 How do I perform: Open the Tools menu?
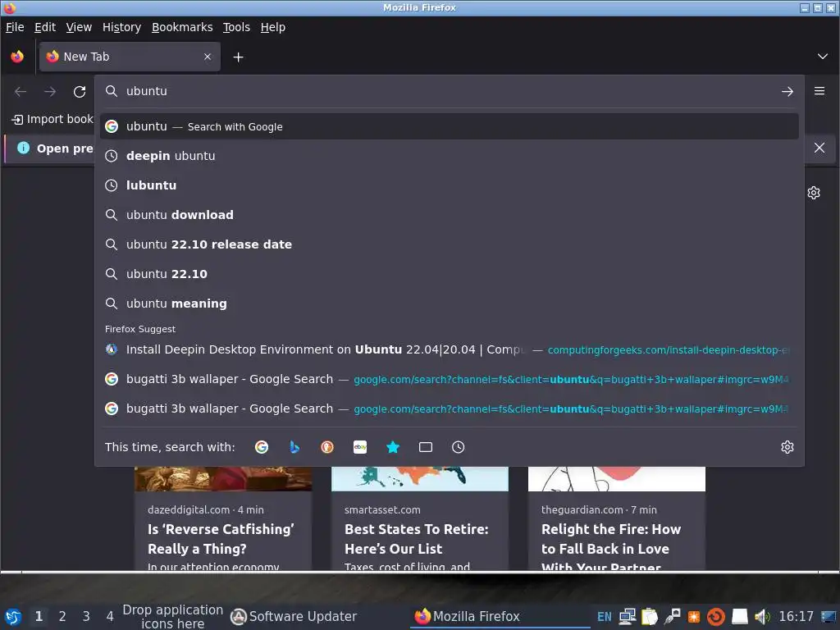236,27
